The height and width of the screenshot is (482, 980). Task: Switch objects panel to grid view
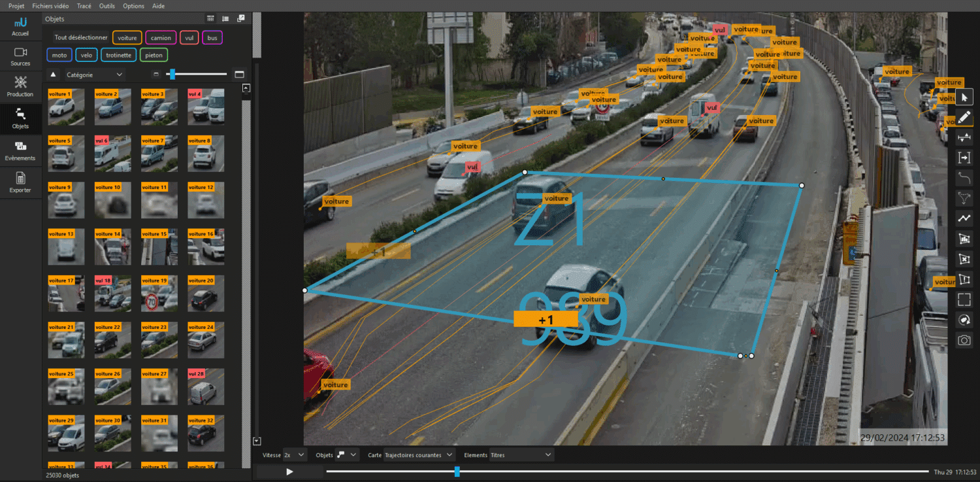pyautogui.click(x=210, y=19)
